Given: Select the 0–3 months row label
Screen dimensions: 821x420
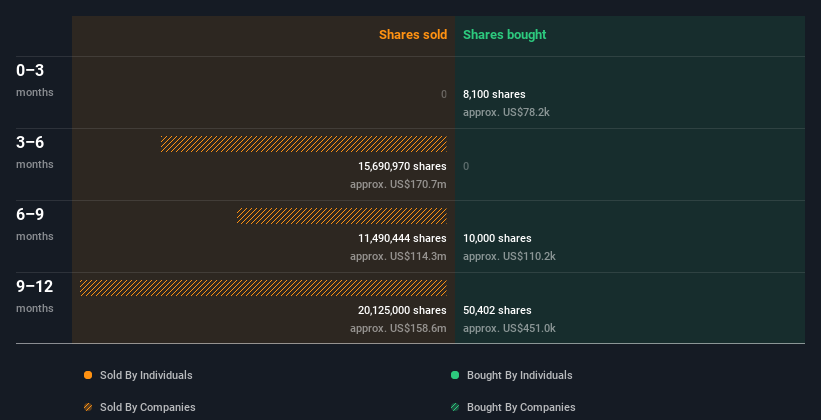Looking at the screenshot, I should click(x=35, y=80).
